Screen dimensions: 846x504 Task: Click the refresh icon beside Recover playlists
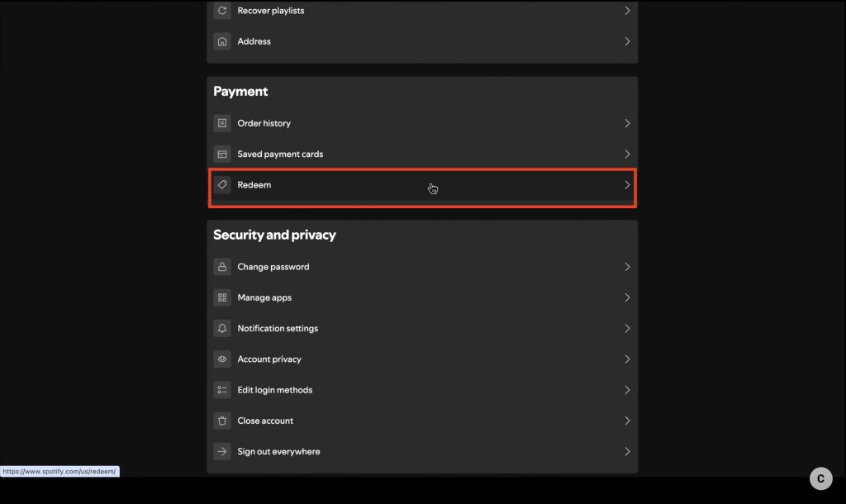221,10
